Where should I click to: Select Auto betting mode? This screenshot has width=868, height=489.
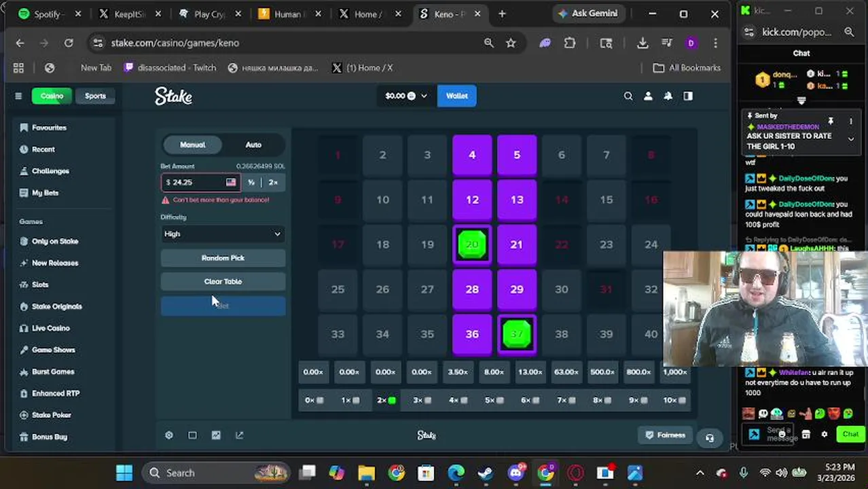(x=253, y=145)
